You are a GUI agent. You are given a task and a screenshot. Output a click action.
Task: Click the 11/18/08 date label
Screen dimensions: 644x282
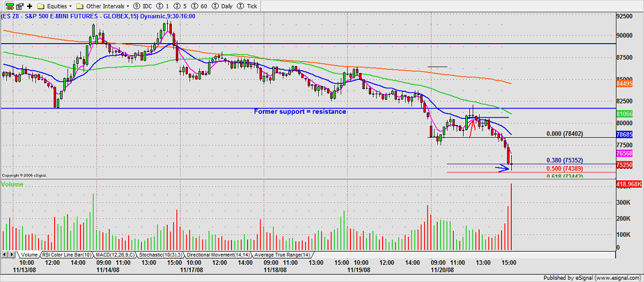pyautogui.click(x=275, y=270)
